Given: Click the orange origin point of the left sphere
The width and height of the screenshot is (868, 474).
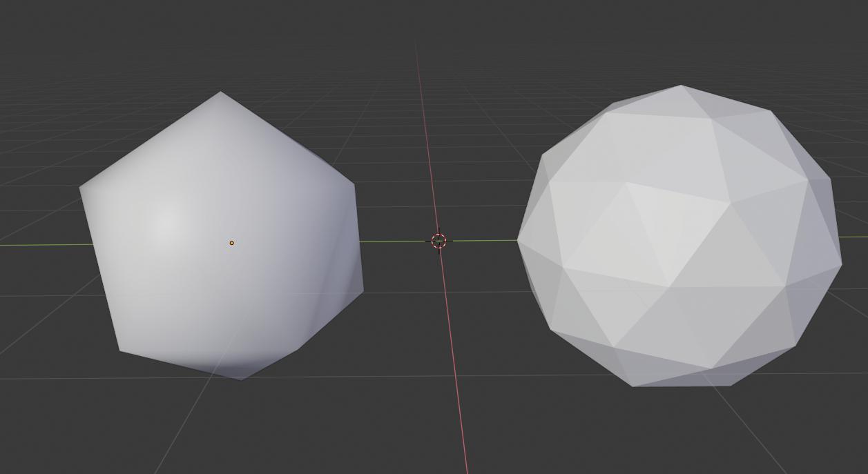Looking at the screenshot, I should click(231, 241).
